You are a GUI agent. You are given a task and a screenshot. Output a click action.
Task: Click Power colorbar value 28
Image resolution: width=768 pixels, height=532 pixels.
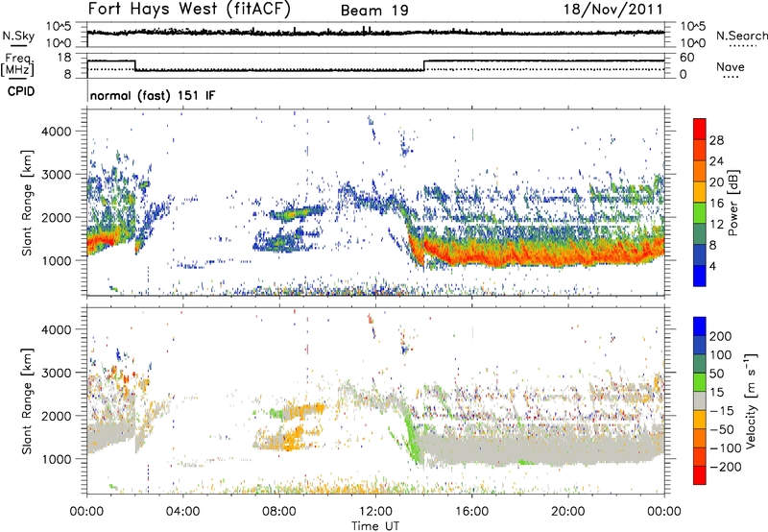pyautogui.click(x=716, y=140)
